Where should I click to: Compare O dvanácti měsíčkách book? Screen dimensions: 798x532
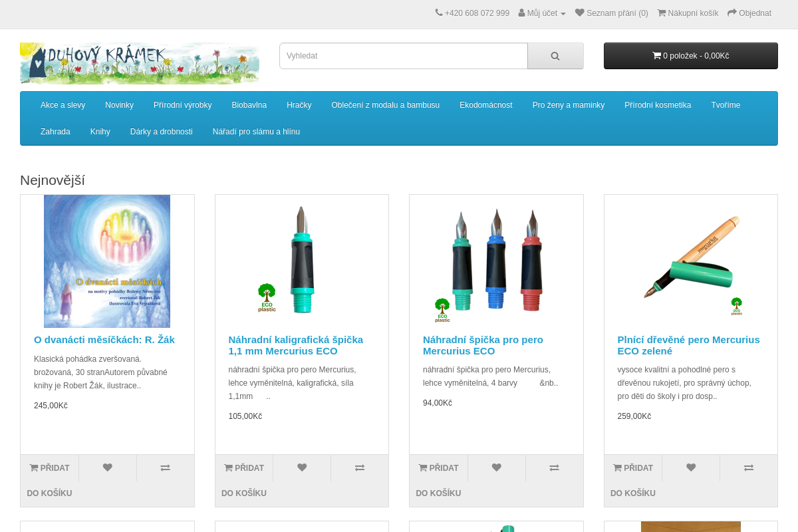(166, 468)
